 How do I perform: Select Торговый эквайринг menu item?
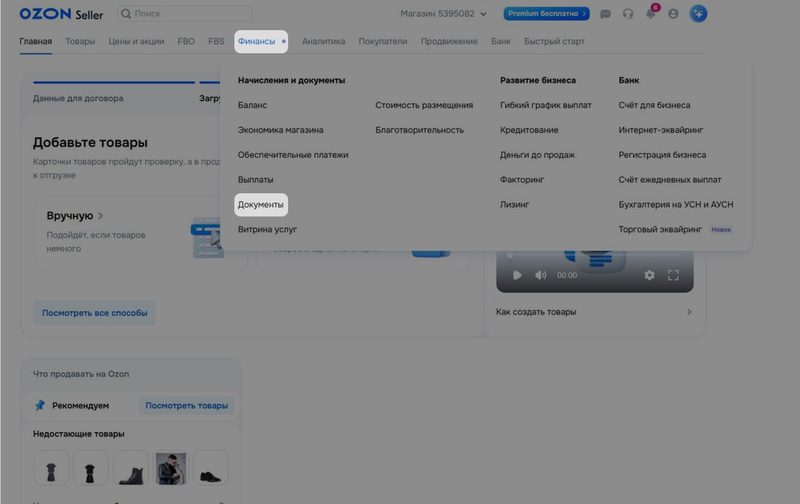[660, 230]
